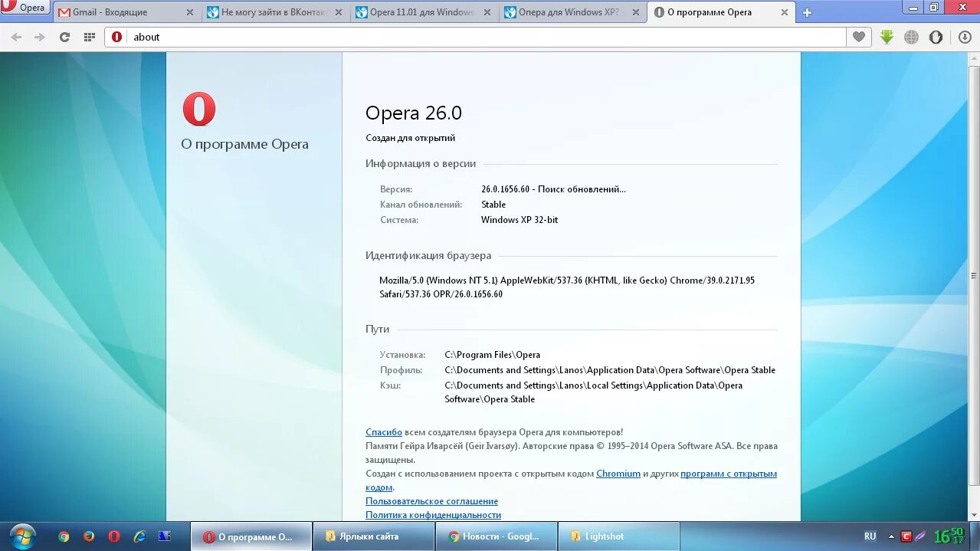The width and height of the screenshot is (980, 551).
Task: Close the О программе Opera tab
Action: click(784, 12)
